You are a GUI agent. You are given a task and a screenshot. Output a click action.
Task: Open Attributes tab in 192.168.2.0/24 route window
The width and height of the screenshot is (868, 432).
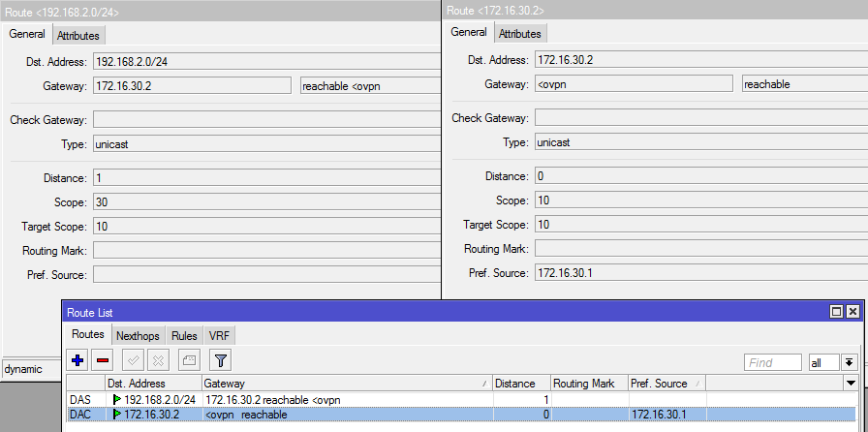pyautogui.click(x=77, y=35)
